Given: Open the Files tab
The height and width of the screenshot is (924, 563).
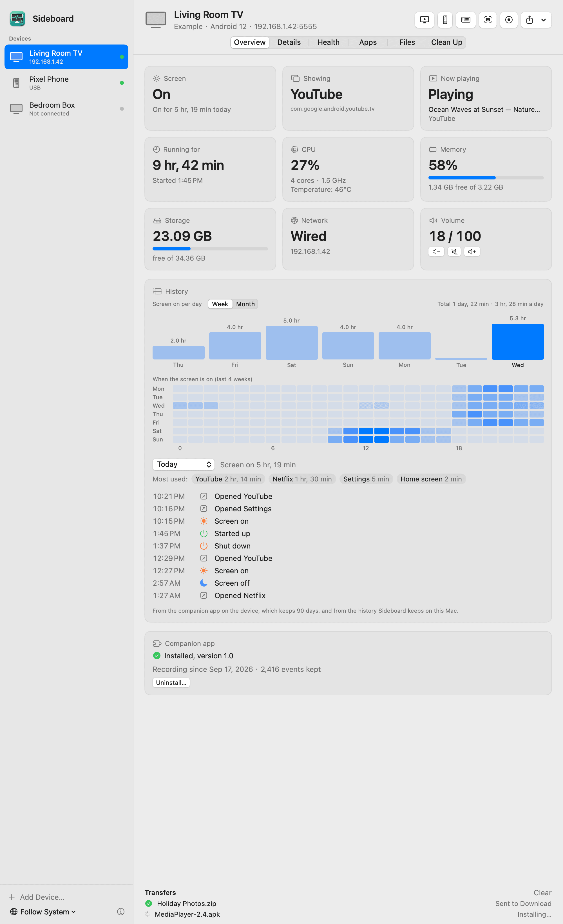Looking at the screenshot, I should [x=407, y=42].
